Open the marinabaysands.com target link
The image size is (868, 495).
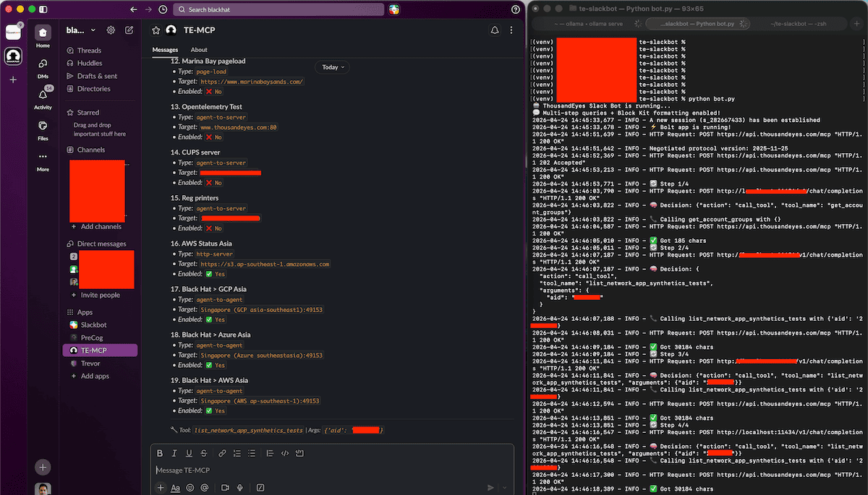point(252,82)
